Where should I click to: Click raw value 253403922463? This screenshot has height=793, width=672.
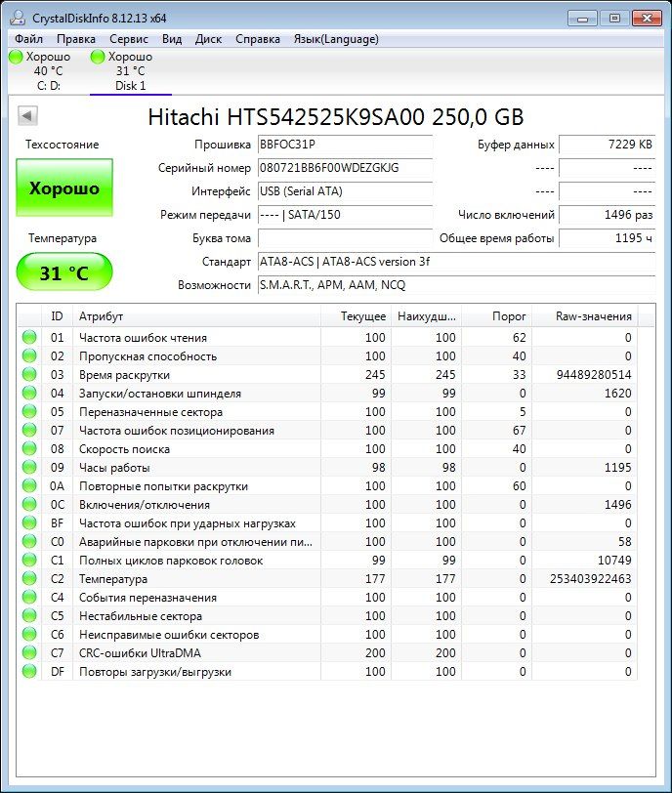[590, 578]
